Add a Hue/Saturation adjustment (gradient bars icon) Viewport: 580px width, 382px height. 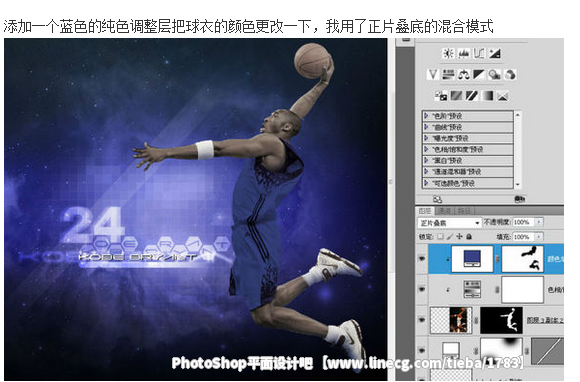[x=448, y=75]
